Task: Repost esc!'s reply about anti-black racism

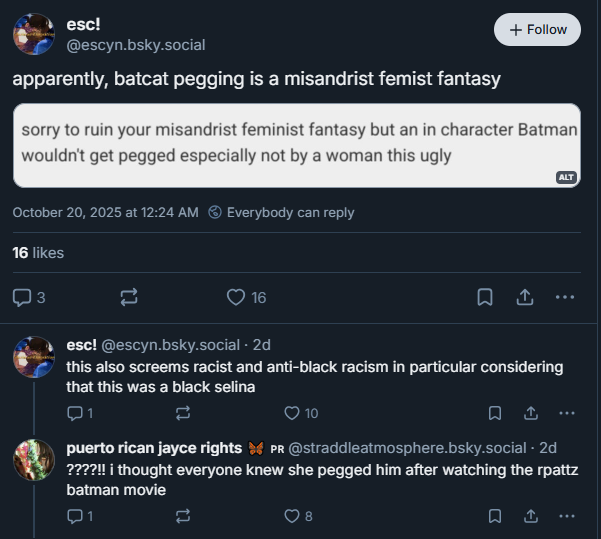Action: [x=183, y=413]
